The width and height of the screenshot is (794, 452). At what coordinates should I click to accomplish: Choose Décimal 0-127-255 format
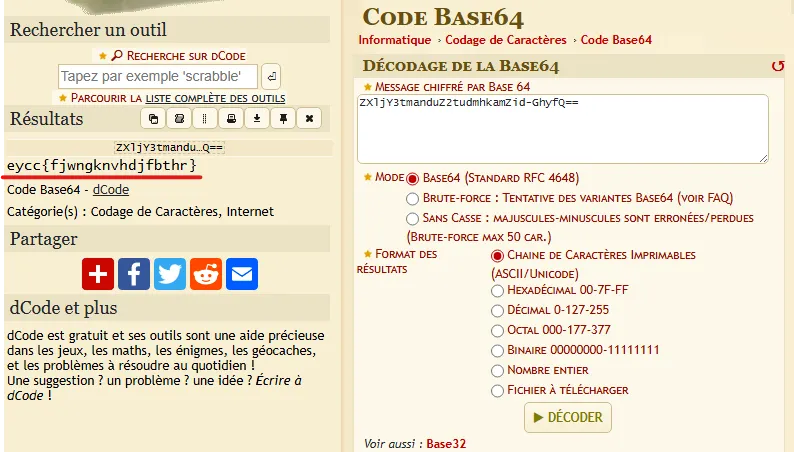coord(497,310)
